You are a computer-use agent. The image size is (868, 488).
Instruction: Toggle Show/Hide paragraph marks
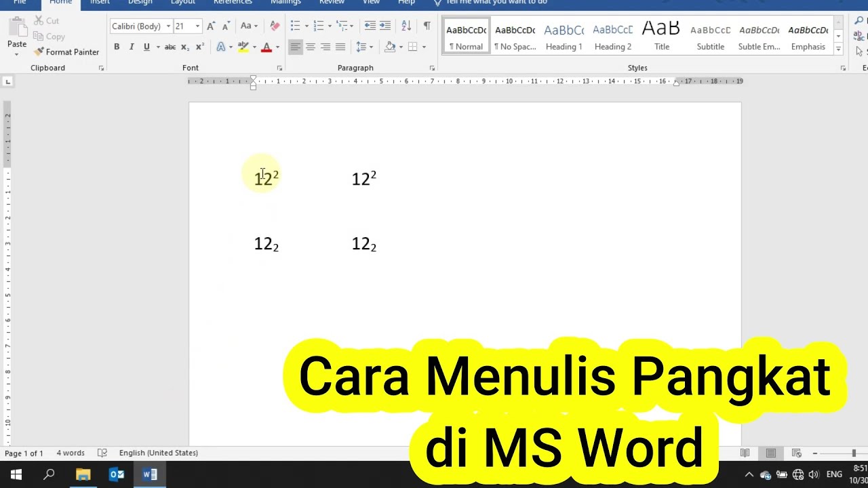click(427, 26)
